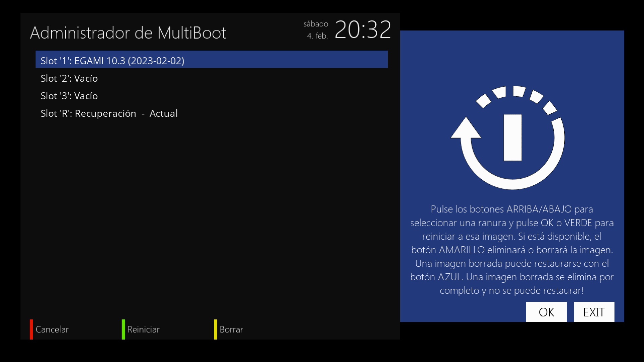Click the 20:32 clock display
The image size is (644, 362).
[363, 29]
